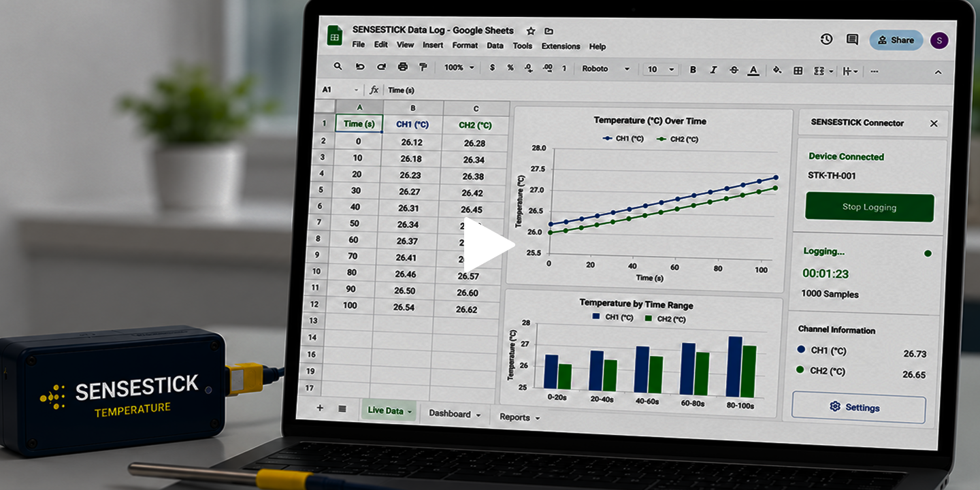Image resolution: width=980 pixels, height=490 pixels.
Task: Redo the last action
Action: click(381, 67)
